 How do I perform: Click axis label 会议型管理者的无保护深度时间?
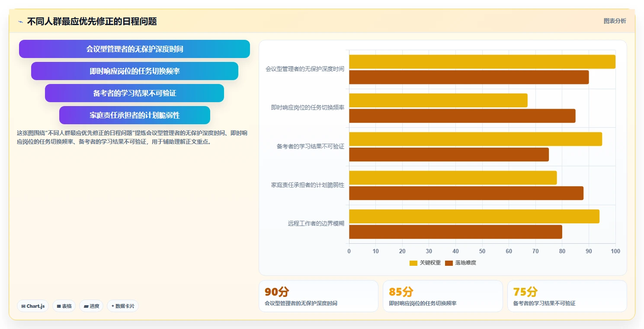coord(305,69)
